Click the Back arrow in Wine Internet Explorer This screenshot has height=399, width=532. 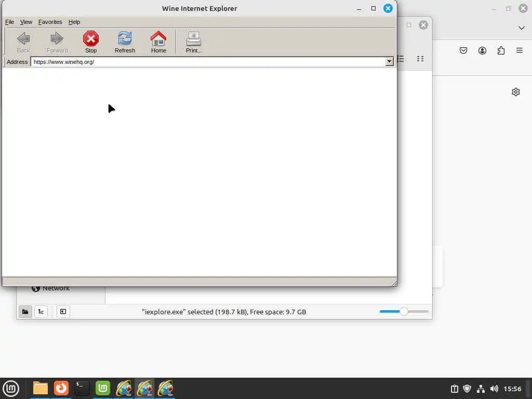[23, 42]
